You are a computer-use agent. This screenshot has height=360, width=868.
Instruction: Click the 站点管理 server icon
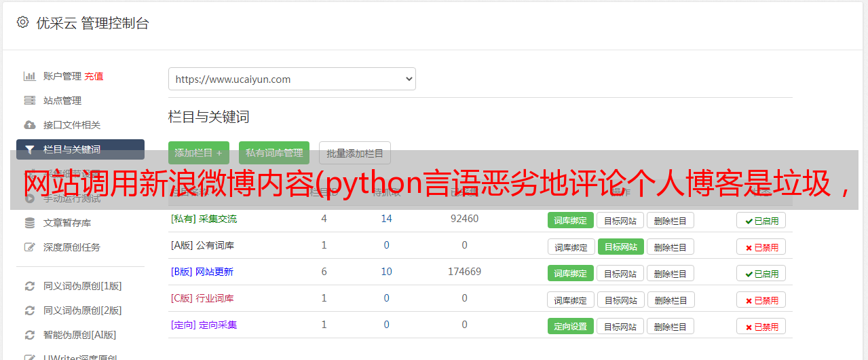pos(30,101)
